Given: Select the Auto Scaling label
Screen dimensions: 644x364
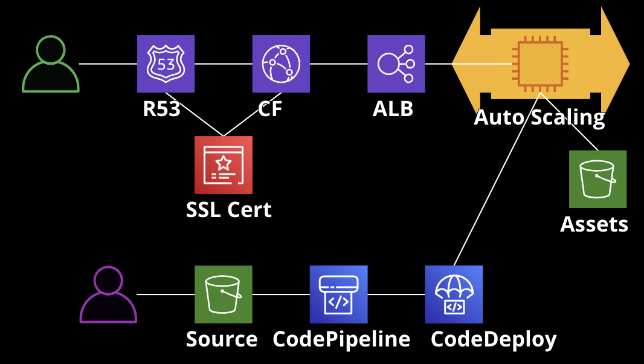Looking at the screenshot, I should (539, 119).
